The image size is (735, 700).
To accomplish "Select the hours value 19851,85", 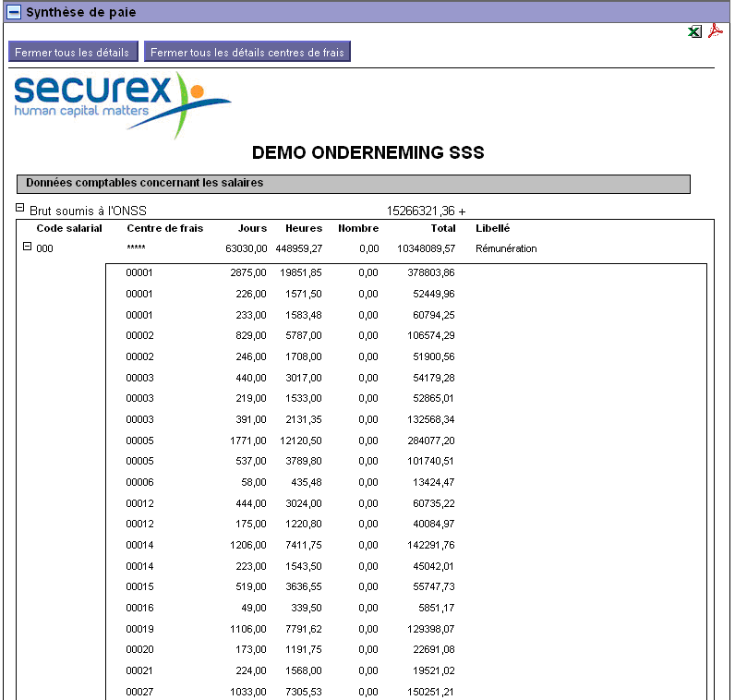I will [301, 272].
